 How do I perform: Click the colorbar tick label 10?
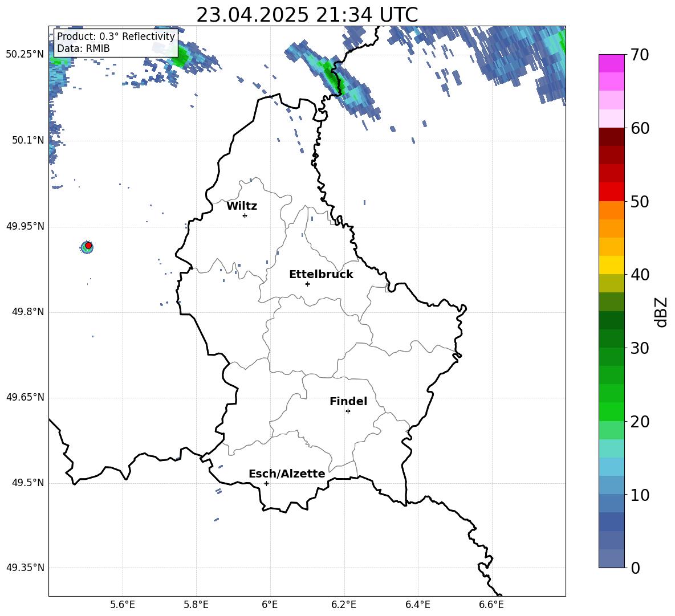pyautogui.click(x=639, y=495)
